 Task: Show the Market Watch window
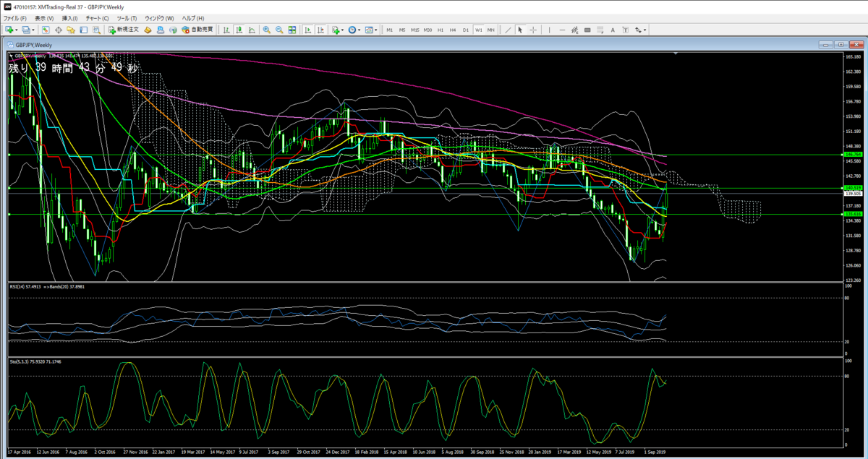45,30
